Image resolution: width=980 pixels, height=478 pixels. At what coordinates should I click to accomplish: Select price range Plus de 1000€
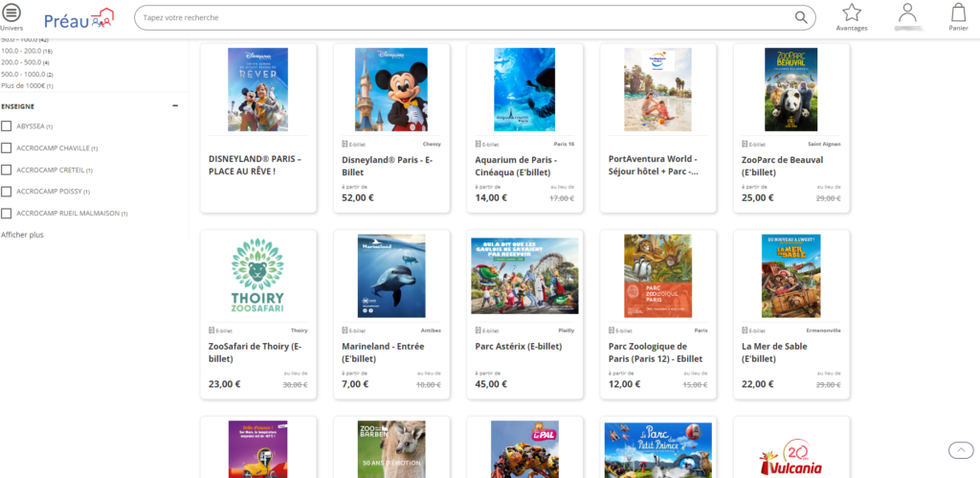coord(27,85)
